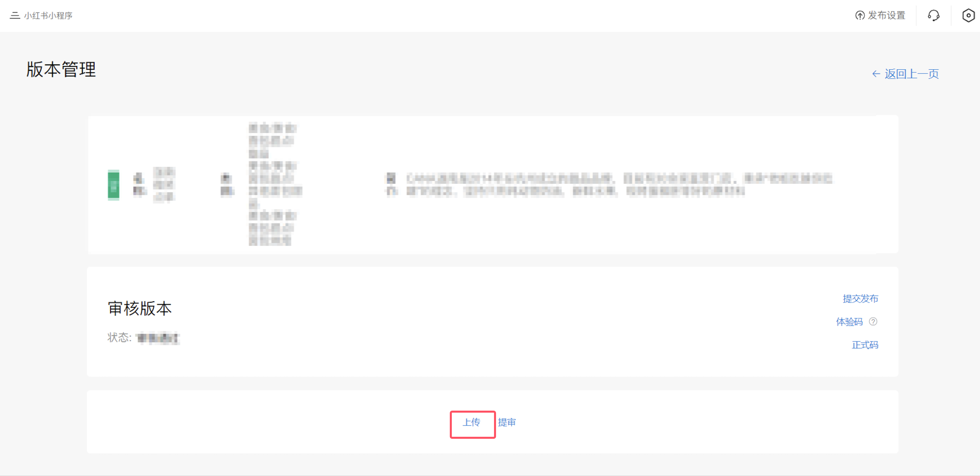The image size is (980, 476).
Task: Select the 审核版本 section heading
Action: pyautogui.click(x=140, y=308)
